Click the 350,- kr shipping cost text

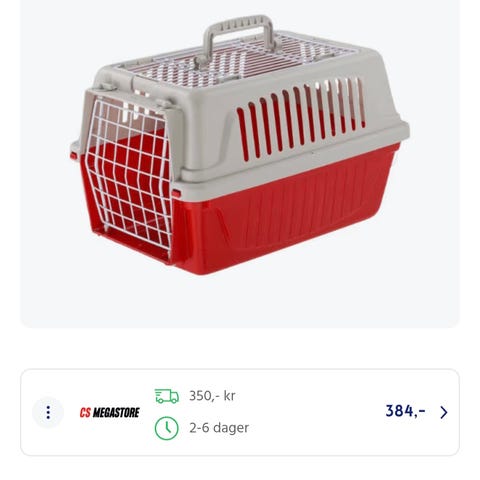[x=212, y=396]
